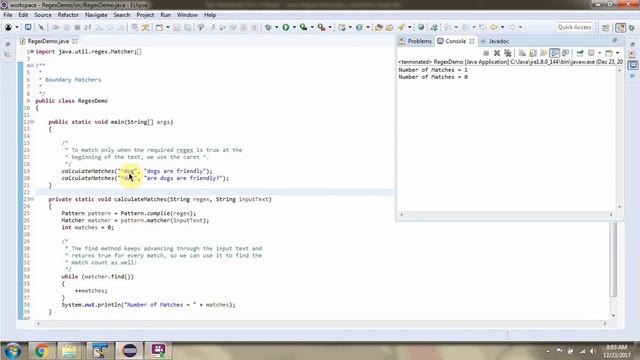Open New Java Class dropdown arrow

pyautogui.click(x=368, y=27)
